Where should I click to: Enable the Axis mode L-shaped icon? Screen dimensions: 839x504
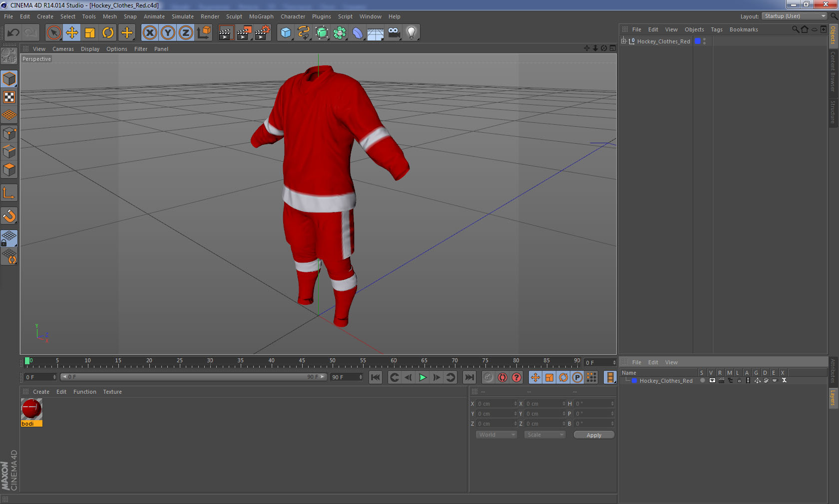[x=9, y=193]
